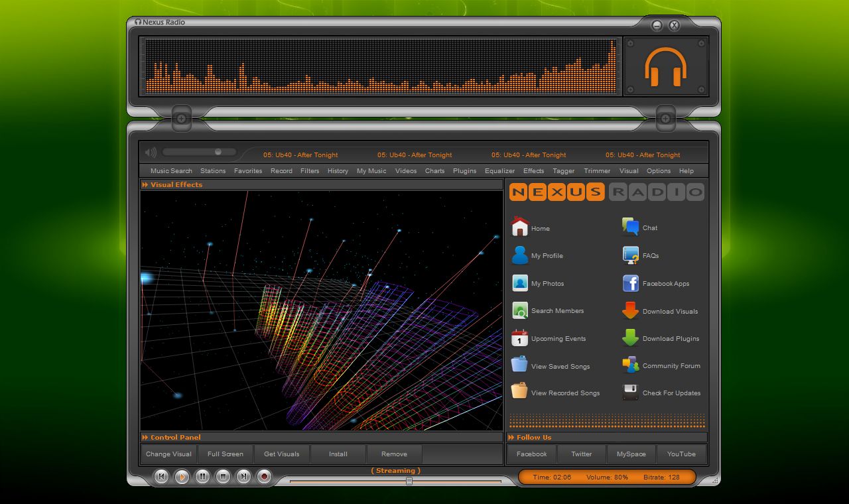Open the Options menu
Screen dimensions: 849x504
[x=659, y=171]
